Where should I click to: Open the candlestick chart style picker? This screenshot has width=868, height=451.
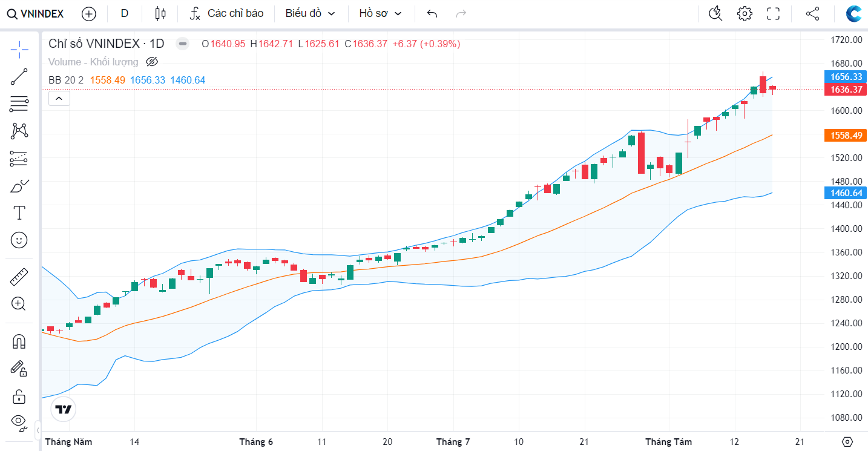(x=160, y=14)
